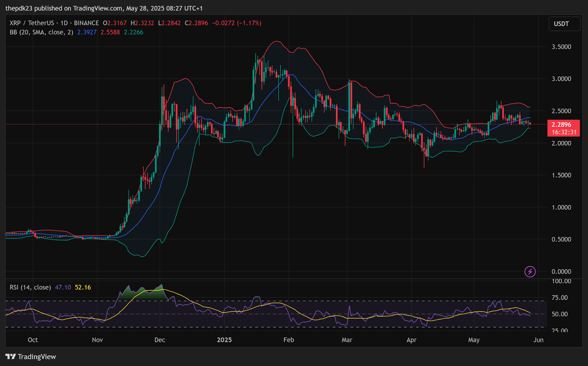Click the 3.5000 price scale label
Screen dimensions: 588x366
(x=561, y=47)
